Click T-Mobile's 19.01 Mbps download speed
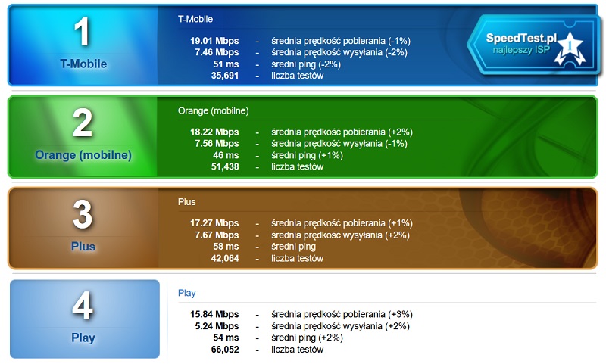This screenshot has width=606, height=364. (214, 41)
